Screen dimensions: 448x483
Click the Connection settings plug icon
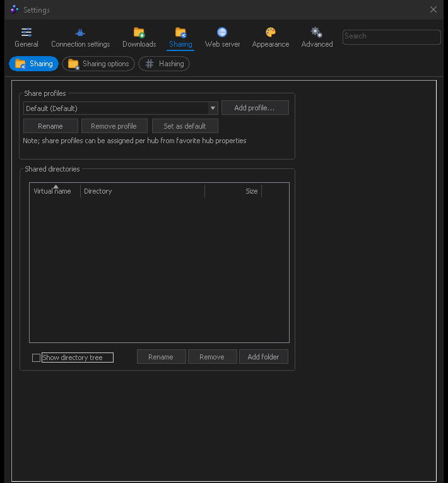(80, 32)
